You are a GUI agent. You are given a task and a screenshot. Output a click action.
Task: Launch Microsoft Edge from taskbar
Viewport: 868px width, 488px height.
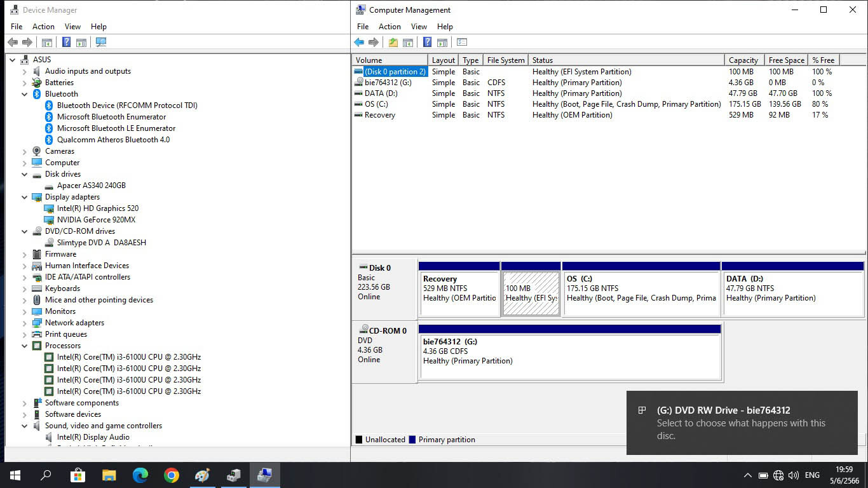click(140, 475)
